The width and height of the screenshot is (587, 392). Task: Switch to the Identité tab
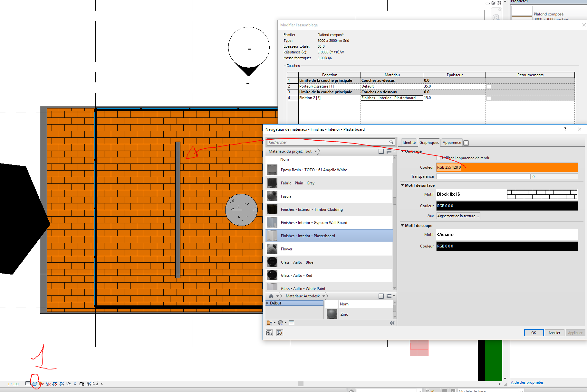point(409,143)
